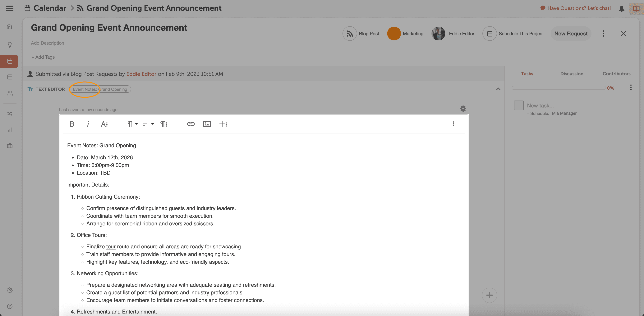The width and height of the screenshot is (644, 316).
Task: Collapse the Text Editor section chevron
Action: tap(498, 89)
